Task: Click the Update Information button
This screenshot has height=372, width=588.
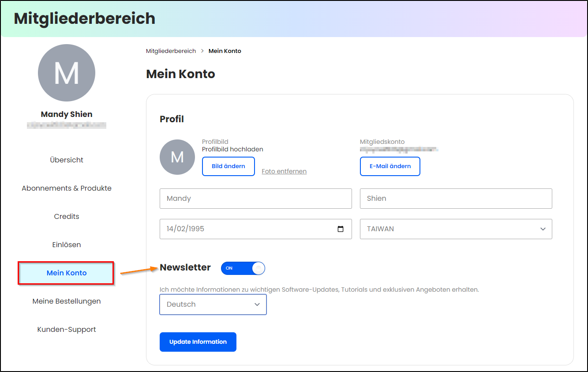Action: point(198,342)
